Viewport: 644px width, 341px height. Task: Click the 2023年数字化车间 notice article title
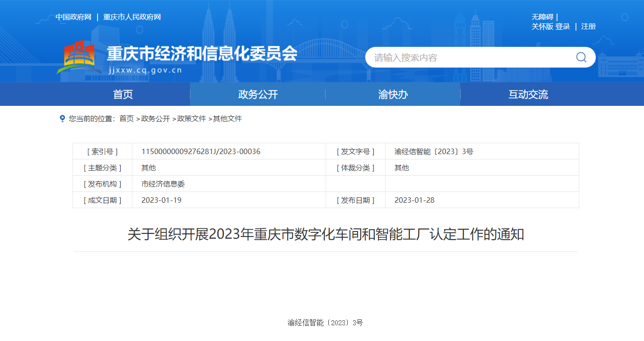[x=326, y=235]
